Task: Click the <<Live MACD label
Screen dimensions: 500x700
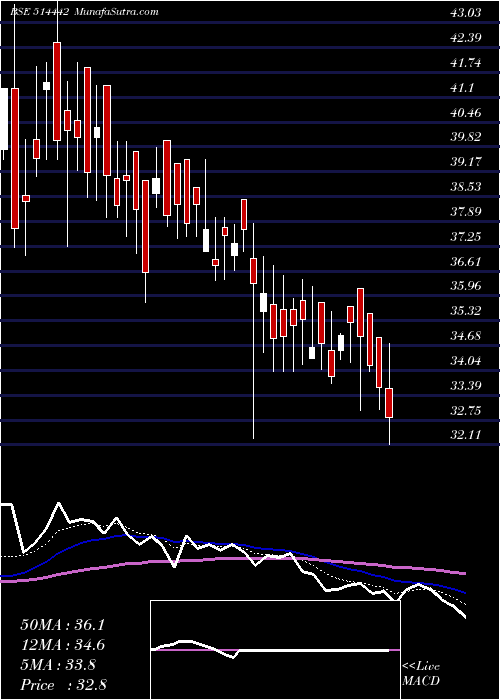Action: pos(421,674)
